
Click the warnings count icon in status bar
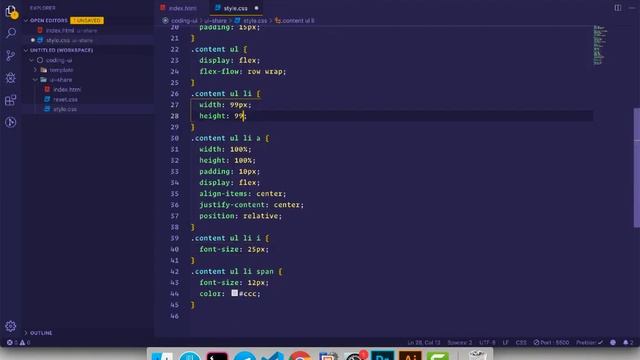tap(22, 342)
